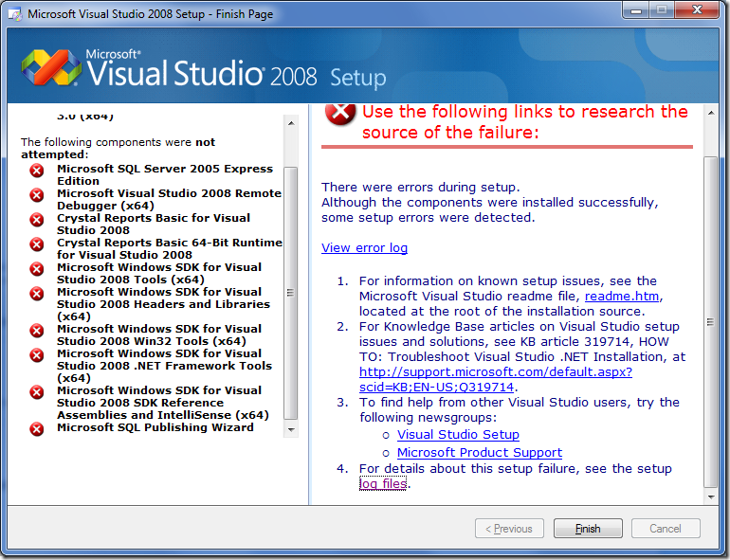Click the setup icon in the title bar
730x560 pixels.
click(15, 14)
